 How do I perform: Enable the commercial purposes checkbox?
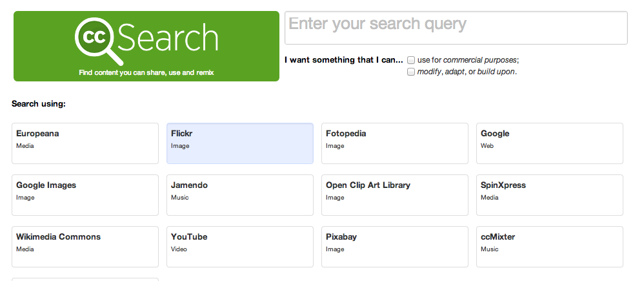(x=410, y=60)
